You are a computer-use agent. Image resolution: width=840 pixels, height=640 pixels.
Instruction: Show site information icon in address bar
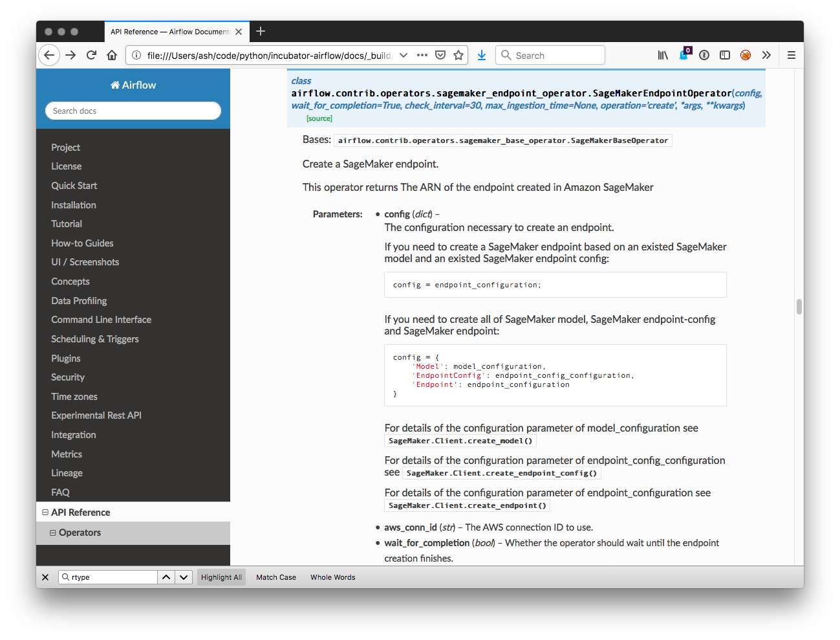tap(136, 55)
